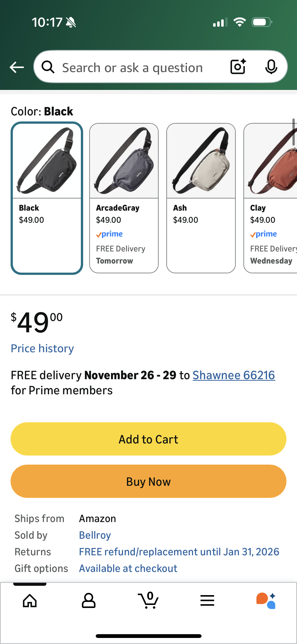Launch the Rufus AI assistant
Image resolution: width=297 pixels, height=644 pixels.
point(266,600)
